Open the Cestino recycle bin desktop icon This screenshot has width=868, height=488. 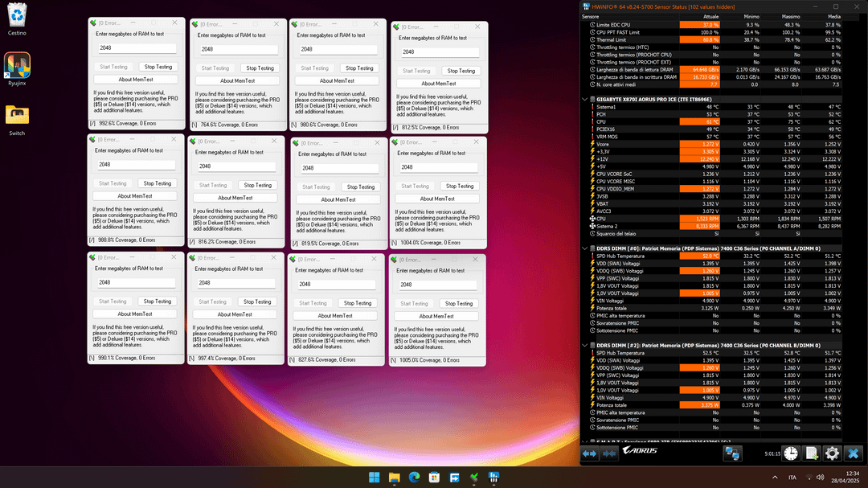pos(17,19)
